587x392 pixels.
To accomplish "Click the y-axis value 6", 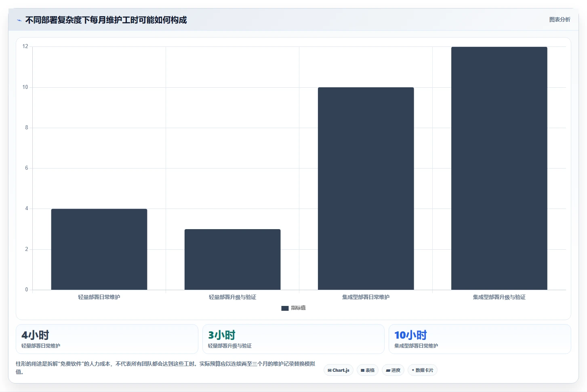I will tap(27, 168).
